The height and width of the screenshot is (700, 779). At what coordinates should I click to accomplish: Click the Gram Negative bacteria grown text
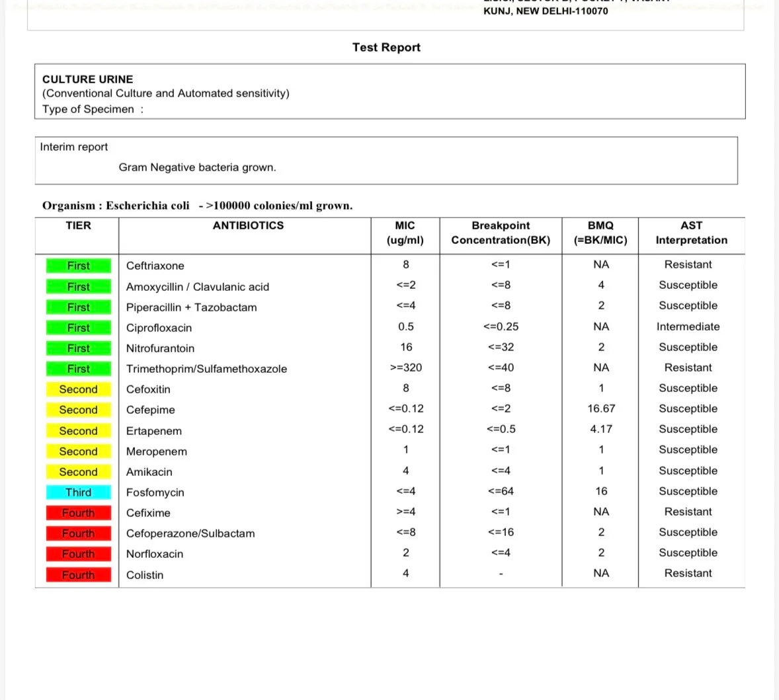point(197,167)
